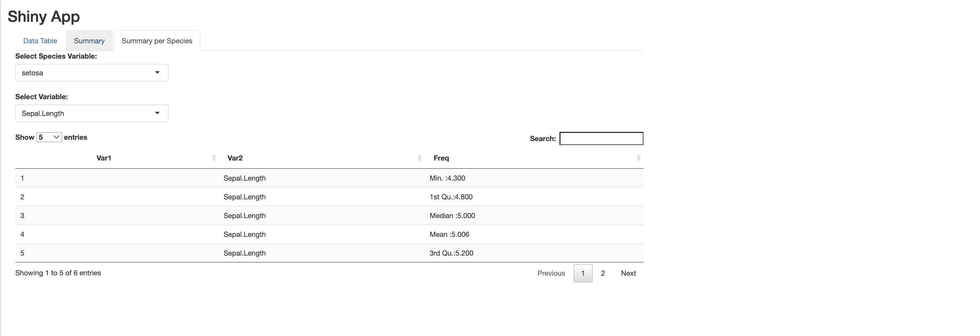Focus the Search input field
Viewport: 980px width, 336px height.
(x=601, y=138)
